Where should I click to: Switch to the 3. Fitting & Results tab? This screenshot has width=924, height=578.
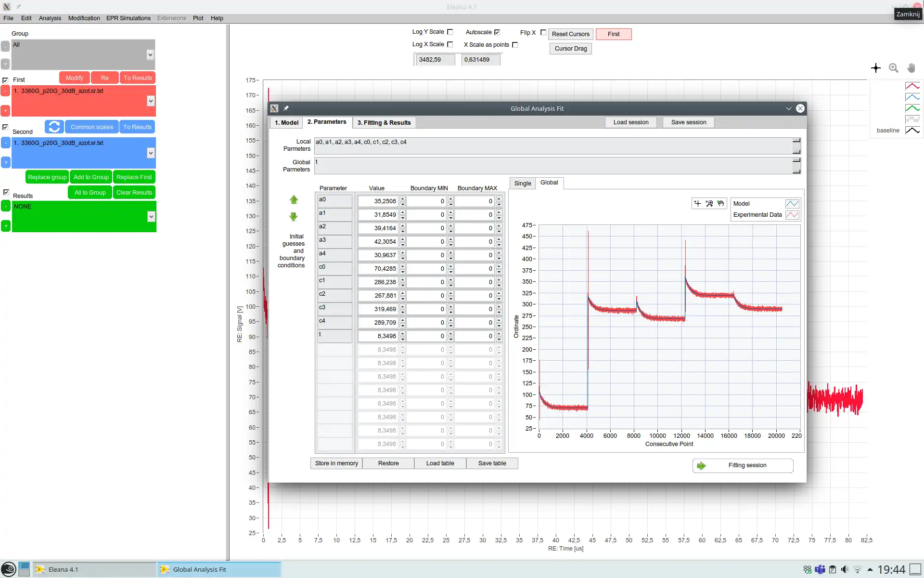point(383,122)
